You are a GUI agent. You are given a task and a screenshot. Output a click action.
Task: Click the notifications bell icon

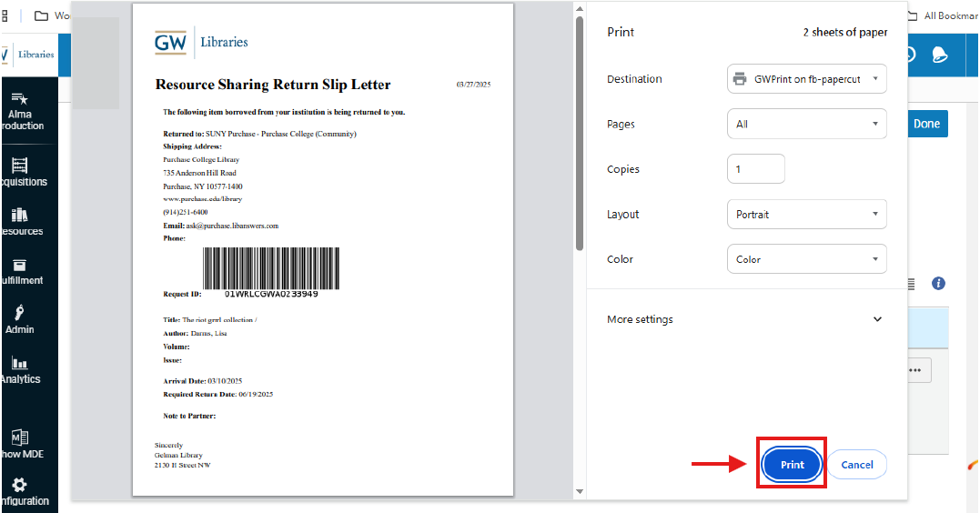pyautogui.click(x=939, y=55)
